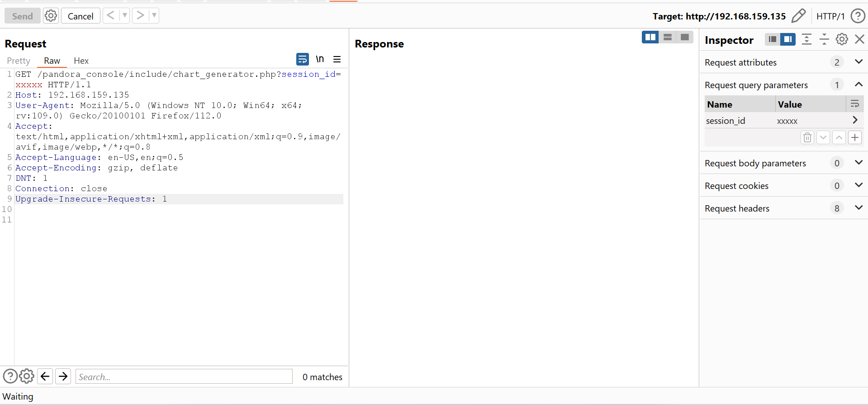This screenshot has height=405, width=868.
Task: Select side-by-side response layout
Action: point(650,37)
